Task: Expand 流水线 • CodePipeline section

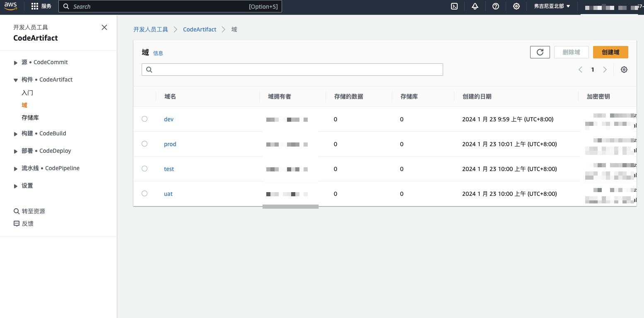Action: (16, 169)
